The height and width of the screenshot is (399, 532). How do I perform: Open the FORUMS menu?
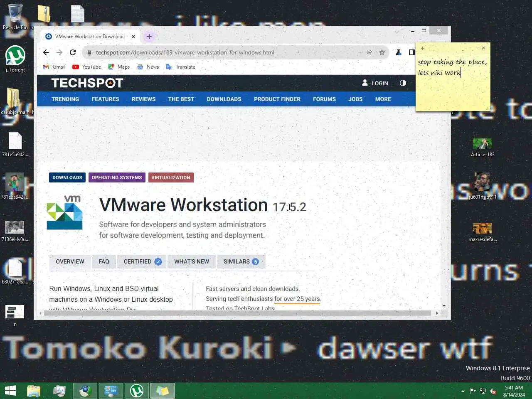point(324,99)
